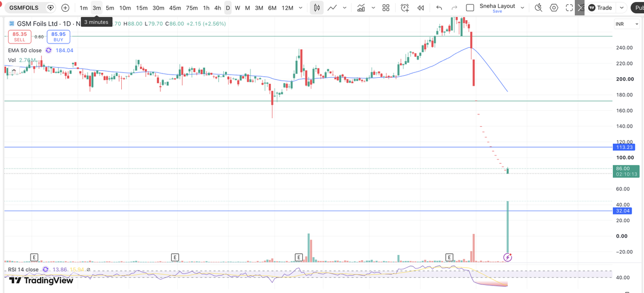
Task: Click the Trade button
Action: pos(600,8)
